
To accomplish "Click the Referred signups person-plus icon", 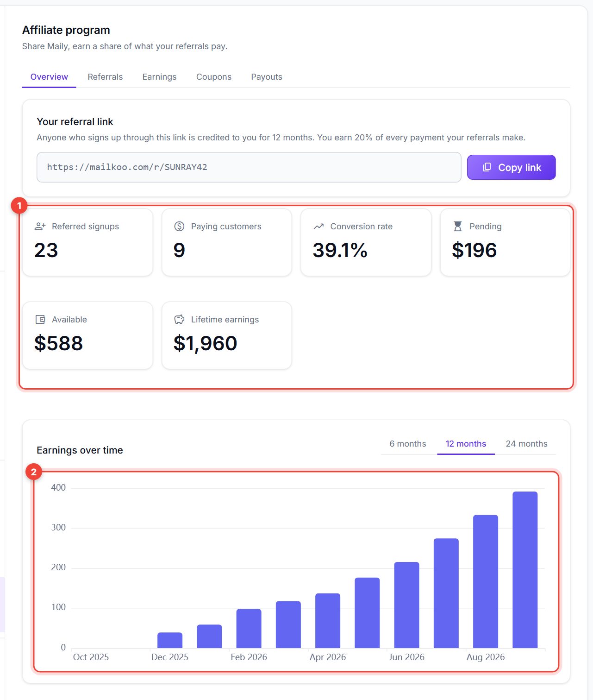I will 40,227.
